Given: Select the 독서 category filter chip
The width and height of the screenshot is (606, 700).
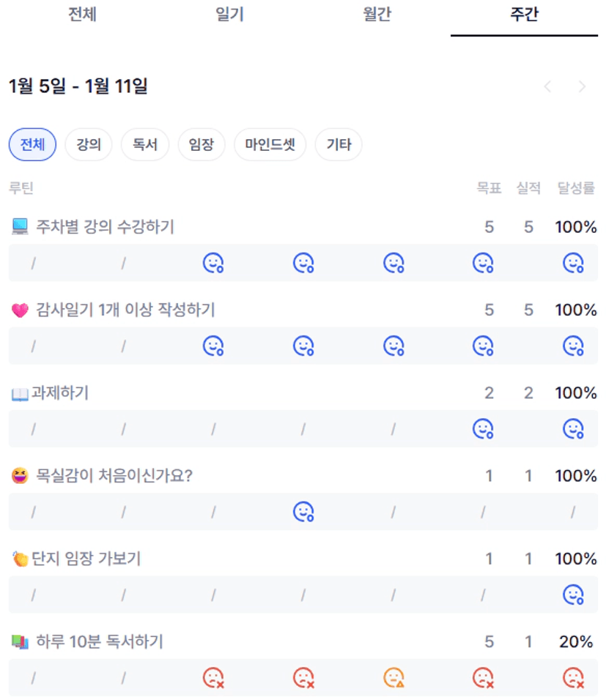Looking at the screenshot, I should (145, 145).
